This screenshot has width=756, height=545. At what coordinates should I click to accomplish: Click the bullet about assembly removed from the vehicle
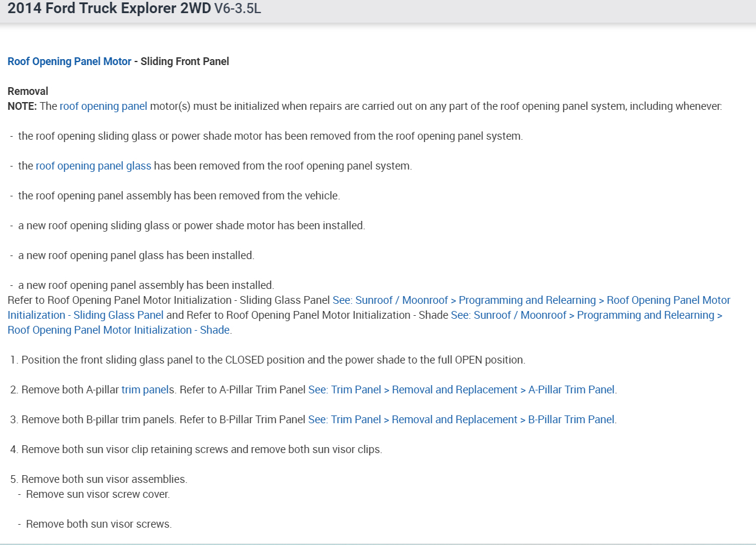[179, 196]
